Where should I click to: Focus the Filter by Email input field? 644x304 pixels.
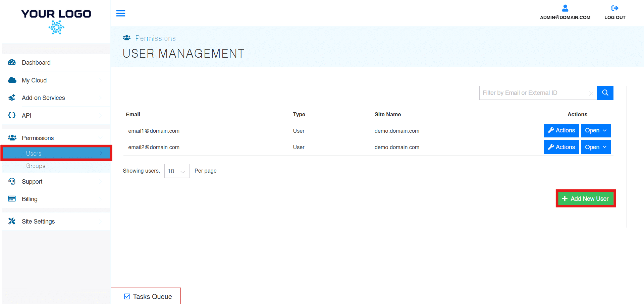pyautogui.click(x=533, y=93)
